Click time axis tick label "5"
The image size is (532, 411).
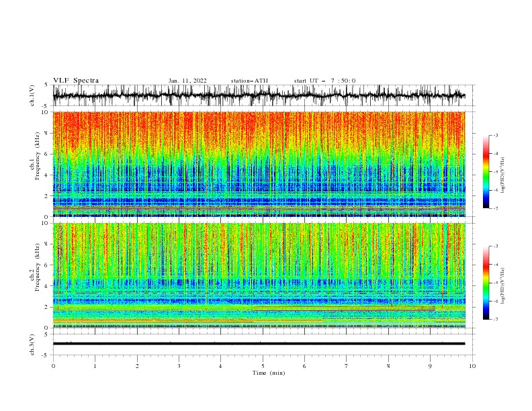263,366
